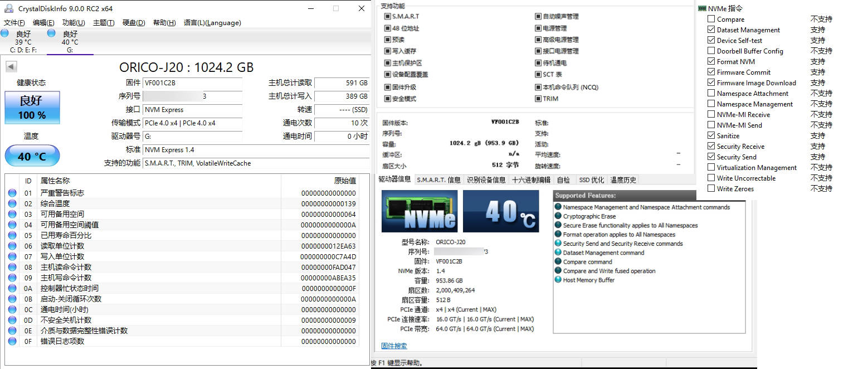Click the 良好 100% health status button

(x=32, y=108)
